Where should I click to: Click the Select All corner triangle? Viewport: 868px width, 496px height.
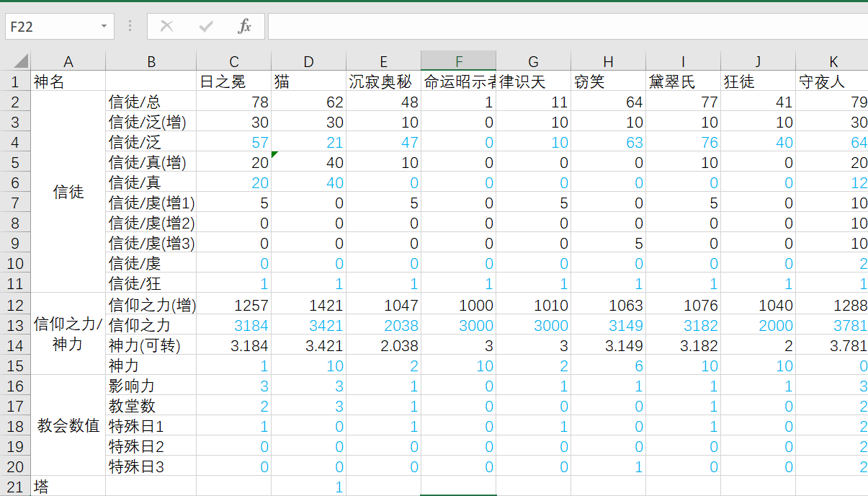20,61
